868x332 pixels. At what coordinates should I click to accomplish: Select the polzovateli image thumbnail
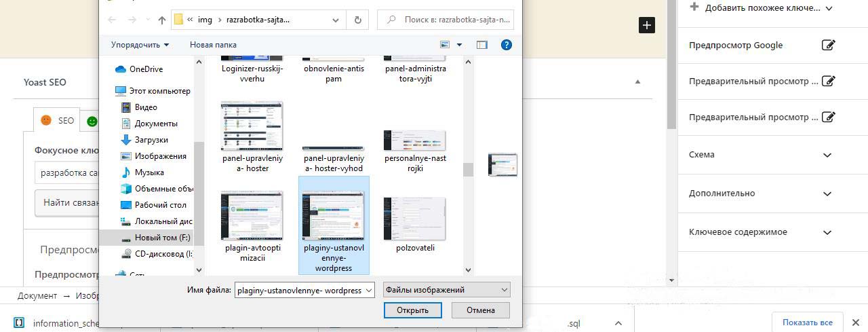(x=414, y=219)
